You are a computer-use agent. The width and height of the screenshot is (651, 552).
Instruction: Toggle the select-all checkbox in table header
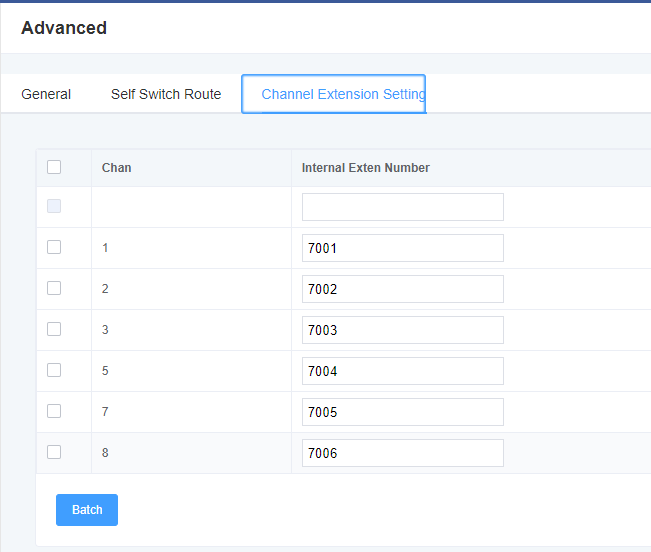click(54, 167)
